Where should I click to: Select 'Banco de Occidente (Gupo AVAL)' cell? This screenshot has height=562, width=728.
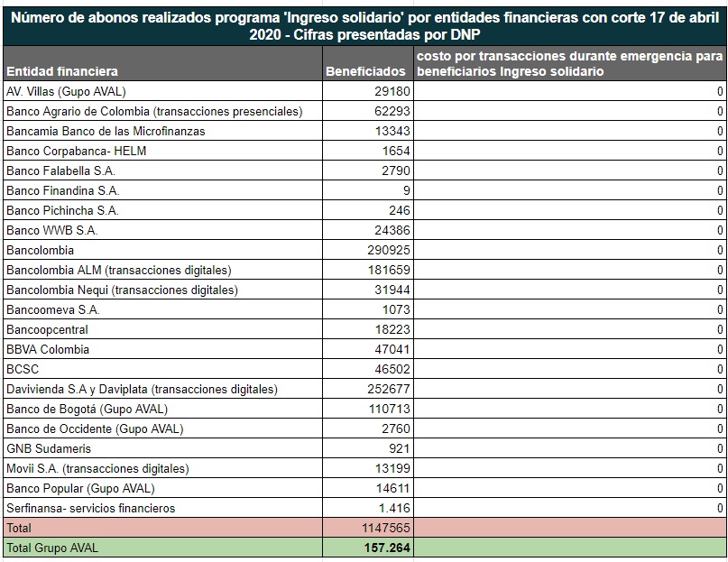tap(162, 428)
